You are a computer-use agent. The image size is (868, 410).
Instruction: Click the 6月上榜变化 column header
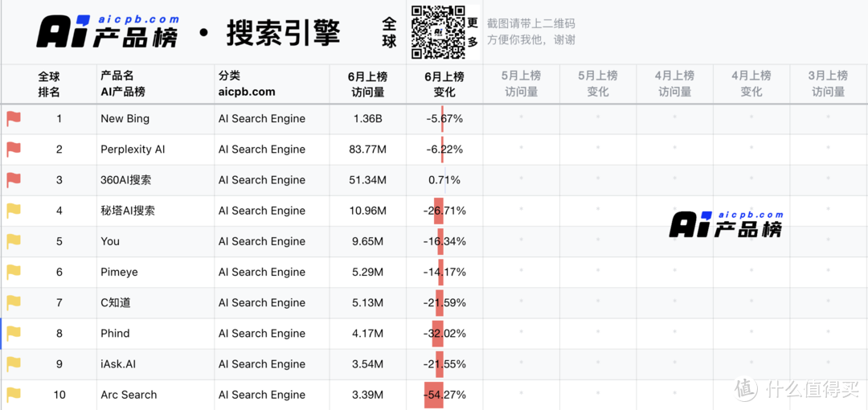(444, 84)
